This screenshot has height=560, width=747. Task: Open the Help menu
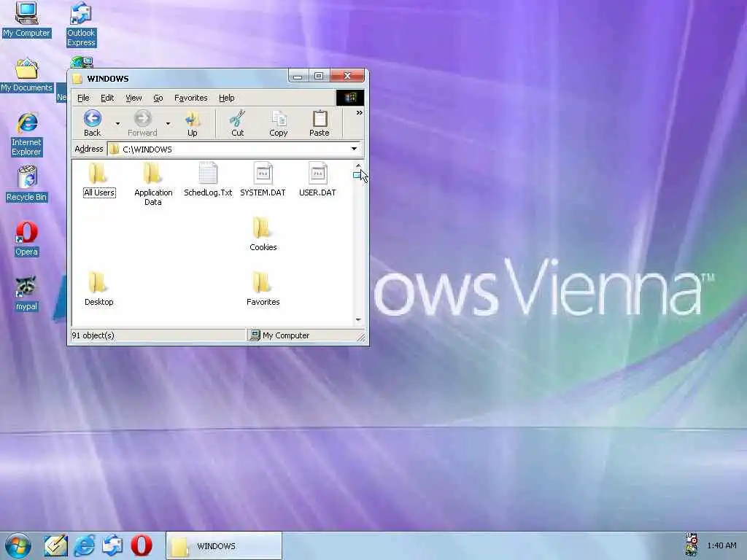(x=226, y=98)
